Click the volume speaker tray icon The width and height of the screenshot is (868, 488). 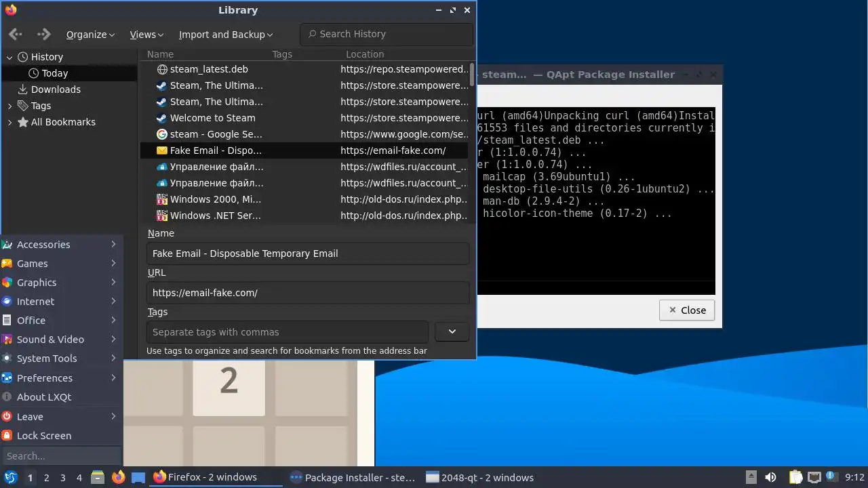pyautogui.click(x=770, y=477)
